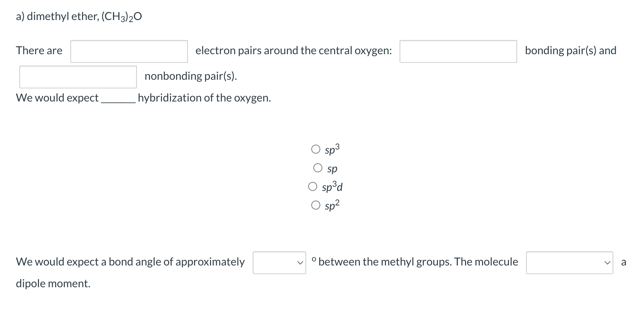Click the 'There are' label text
Screen dimensions: 644x319
tap(39, 50)
